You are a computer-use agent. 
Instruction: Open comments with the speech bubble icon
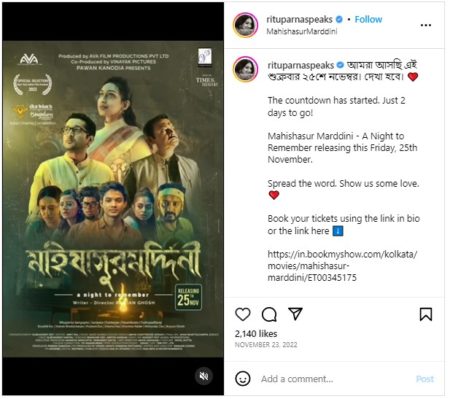(x=269, y=314)
